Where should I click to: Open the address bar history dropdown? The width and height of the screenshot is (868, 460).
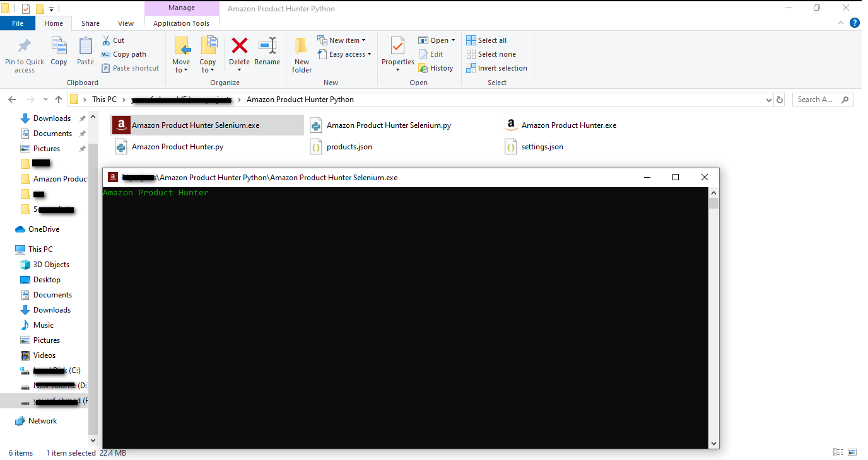pyautogui.click(x=768, y=100)
